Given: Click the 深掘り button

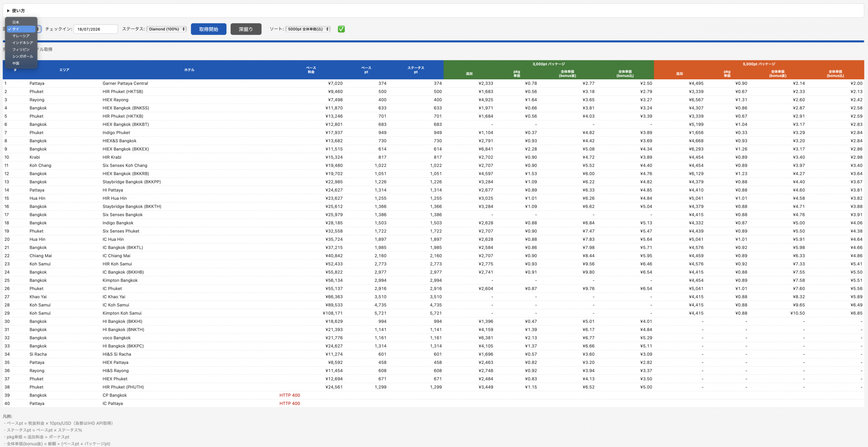Looking at the screenshot, I should tap(246, 29).
